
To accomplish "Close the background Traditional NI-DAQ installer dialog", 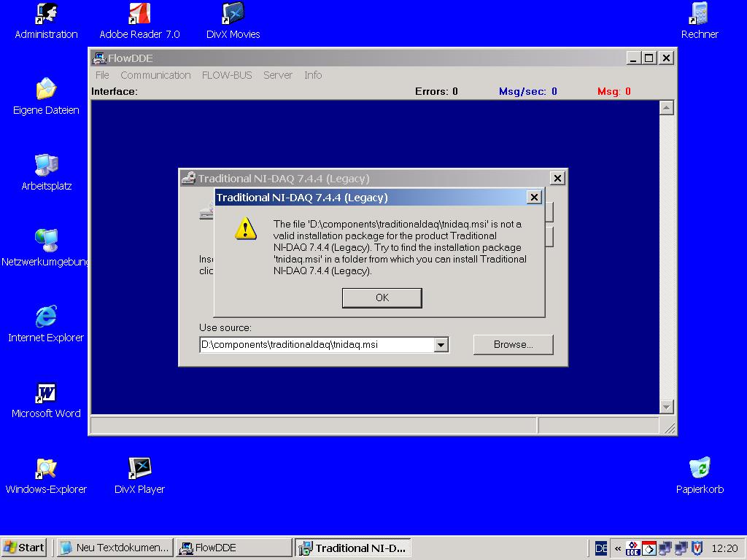I will pos(557,178).
